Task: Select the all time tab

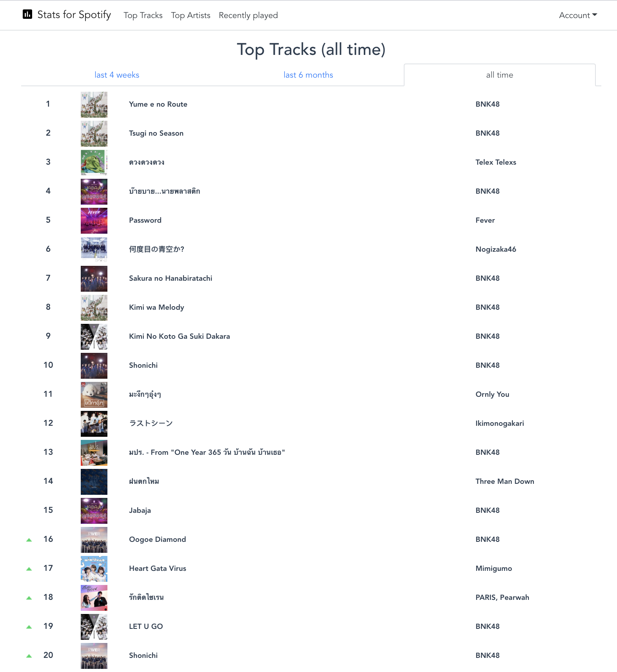Action: [x=499, y=75]
